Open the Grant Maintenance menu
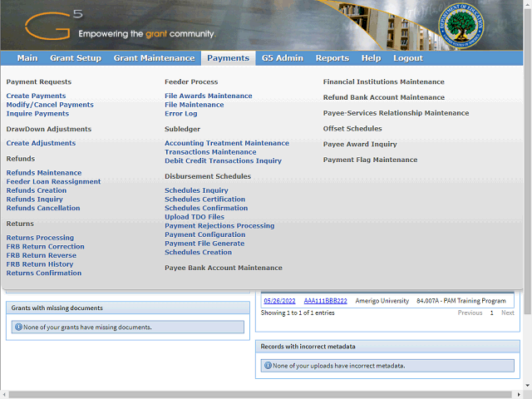Viewport: 532px width, 399px height. 154,58
